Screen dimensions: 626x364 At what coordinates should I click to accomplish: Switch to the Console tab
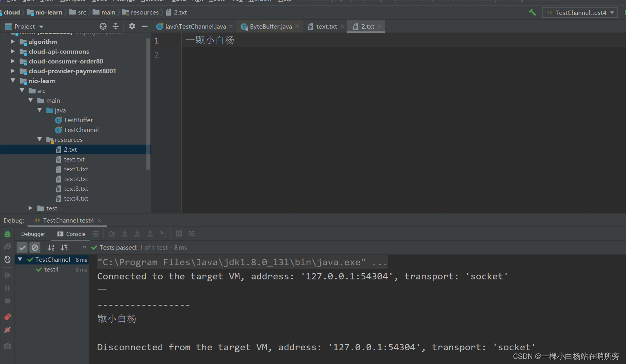point(71,234)
